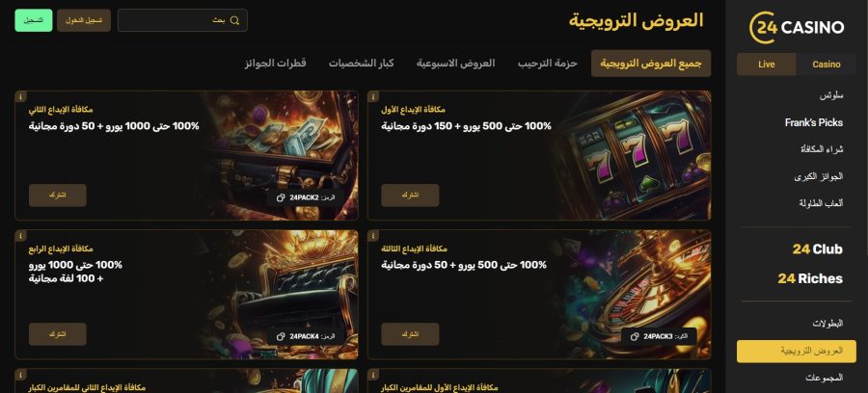Image resolution: width=868 pixels, height=393 pixels.
Task: Click the search magnifier icon
Action: pyautogui.click(x=234, y=20)
